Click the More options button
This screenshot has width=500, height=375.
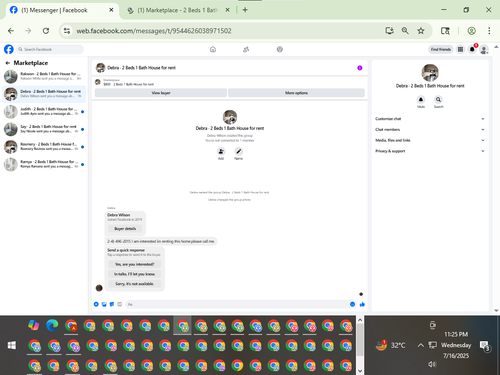coord(296,93)
